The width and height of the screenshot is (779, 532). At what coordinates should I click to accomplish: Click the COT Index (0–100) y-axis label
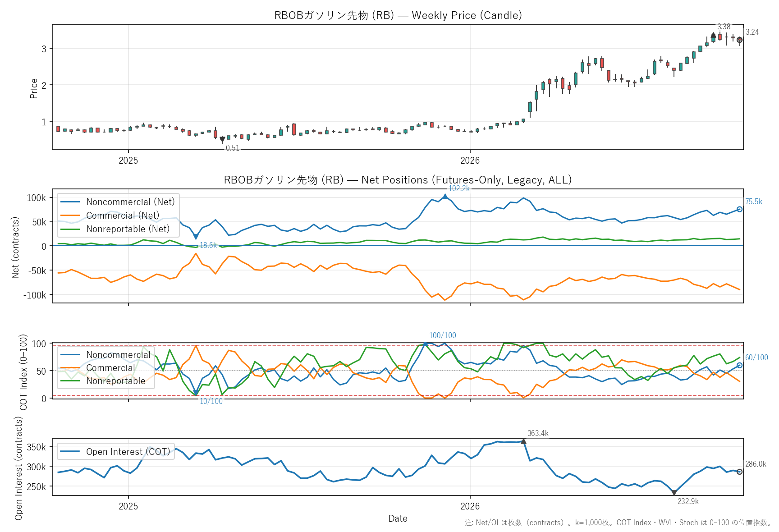pyautogui.click(x=23, y=372)
